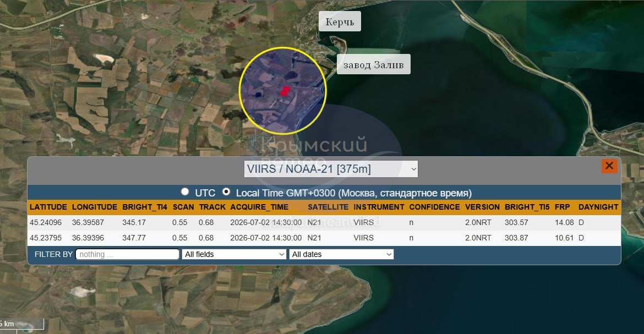Sort table by FRP column header

563,207
